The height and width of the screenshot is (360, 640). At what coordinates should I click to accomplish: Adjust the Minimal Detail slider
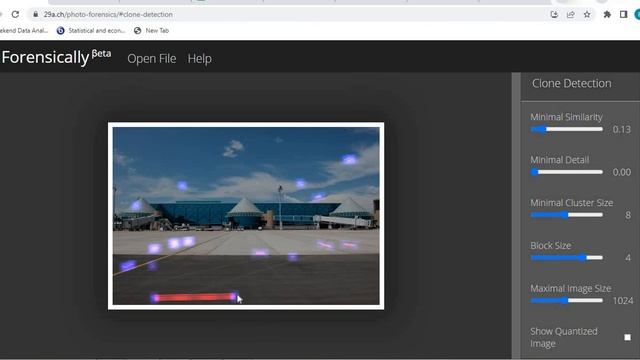pyautogui.click(x=567, y=172)
